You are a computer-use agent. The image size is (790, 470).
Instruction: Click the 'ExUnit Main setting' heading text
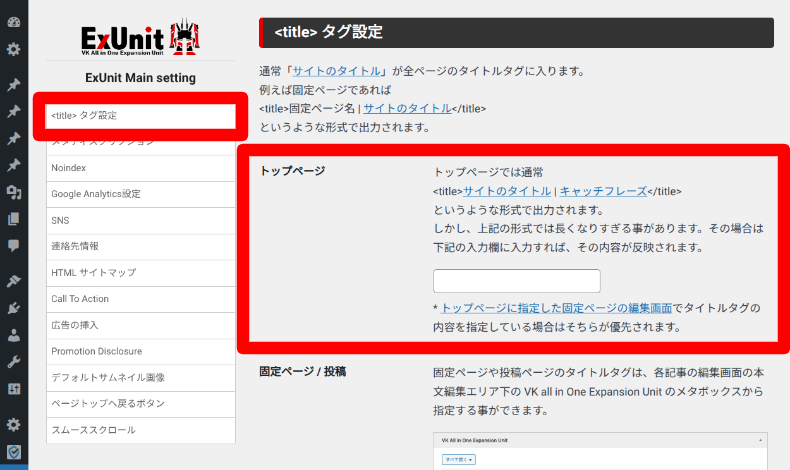141,78
